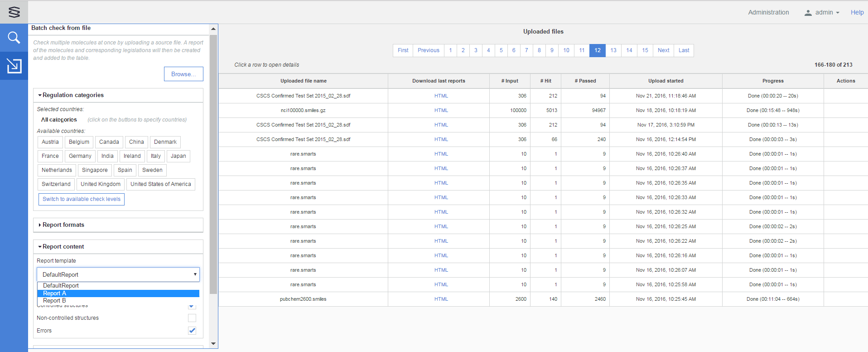This screenshot has width=868, height=352.
Task: Click the panel scroll-up arrow
Action: 213,29
